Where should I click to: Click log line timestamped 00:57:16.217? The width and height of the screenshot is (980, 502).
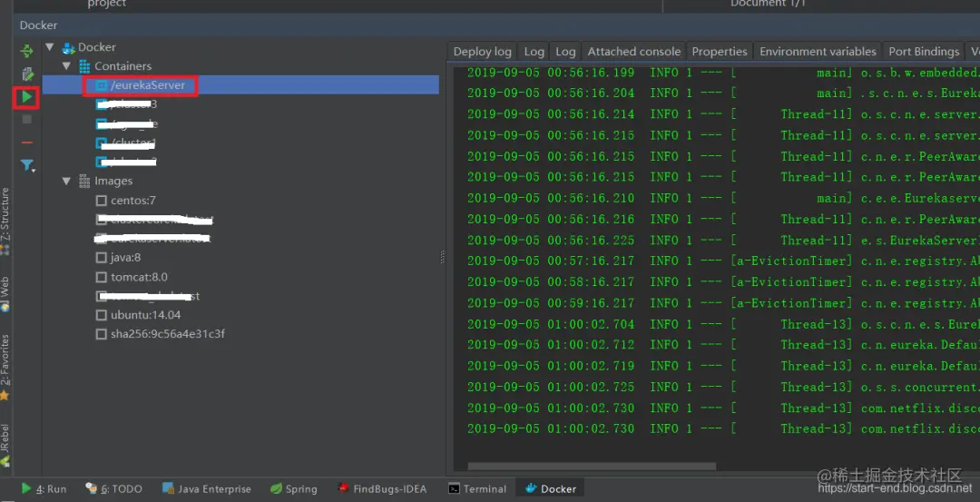(723, 261)
